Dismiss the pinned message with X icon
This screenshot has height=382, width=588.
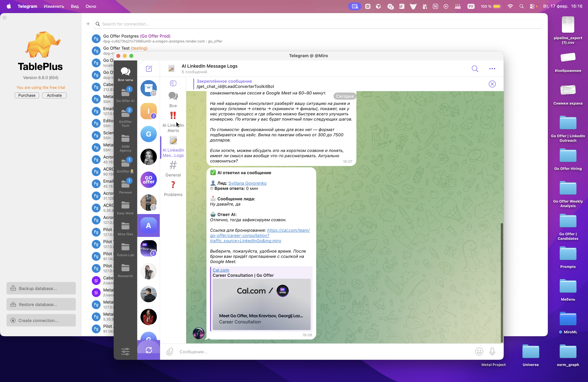[x=492, y=84]
